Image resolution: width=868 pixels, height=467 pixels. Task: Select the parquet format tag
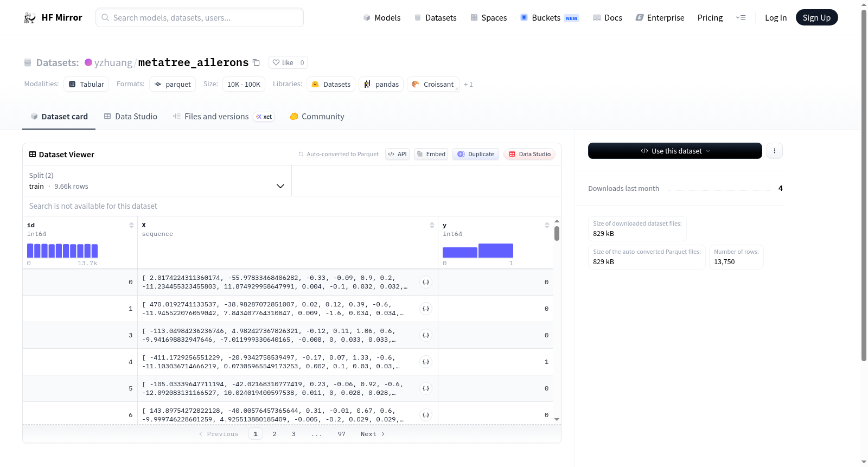click(173, 84)
